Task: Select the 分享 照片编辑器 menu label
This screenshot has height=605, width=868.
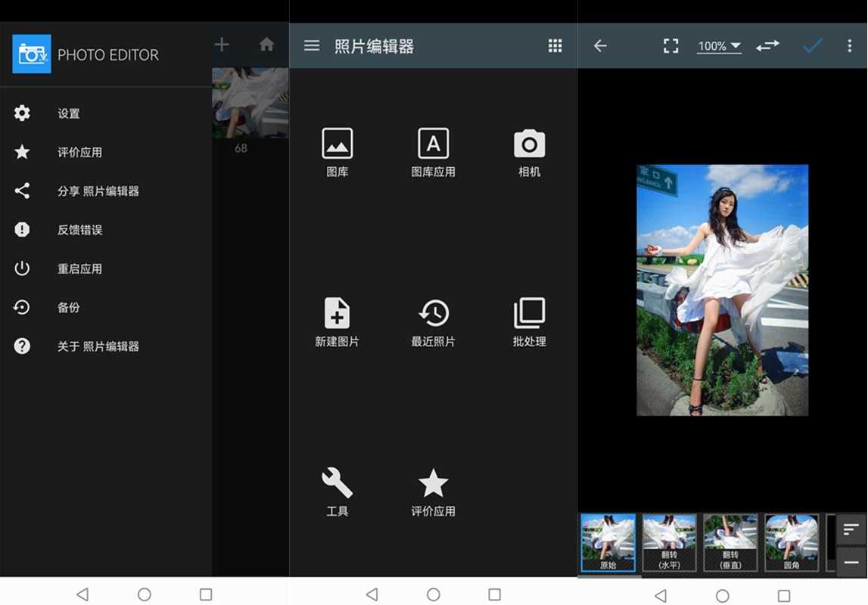Action: pyautogui.click(x=98, y=191)
